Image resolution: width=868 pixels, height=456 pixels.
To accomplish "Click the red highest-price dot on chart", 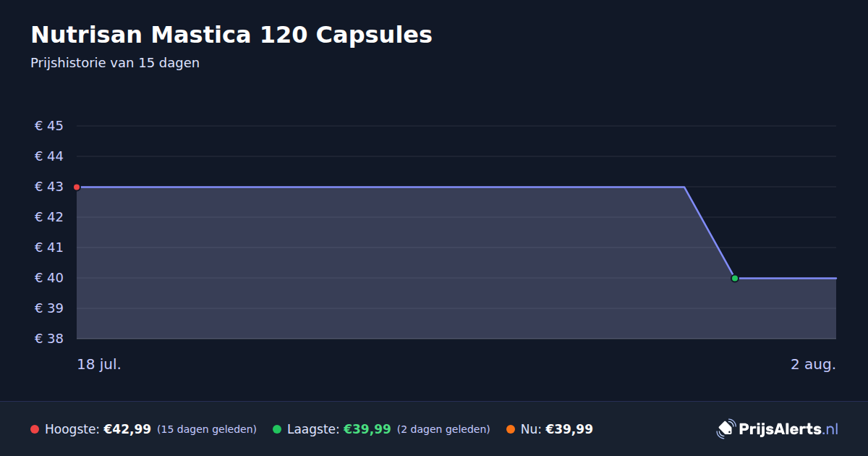I will 77,187.
